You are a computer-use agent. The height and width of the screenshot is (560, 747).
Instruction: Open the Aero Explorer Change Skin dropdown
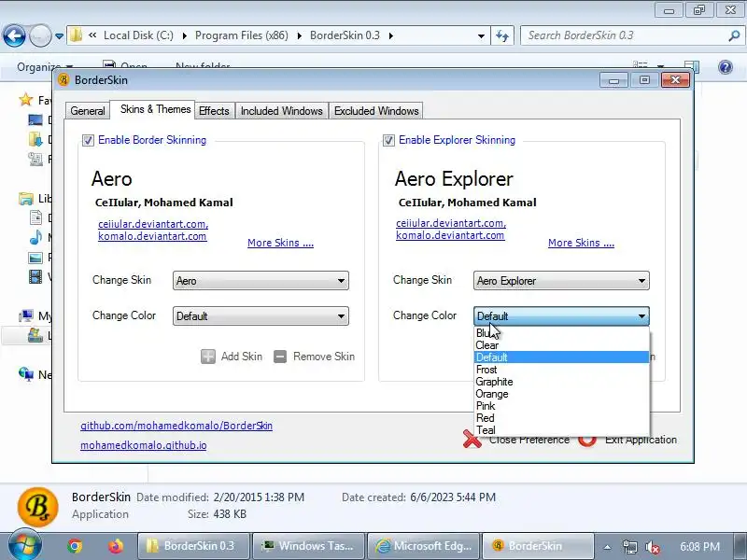pyautogui.click(x=561, y=281)
